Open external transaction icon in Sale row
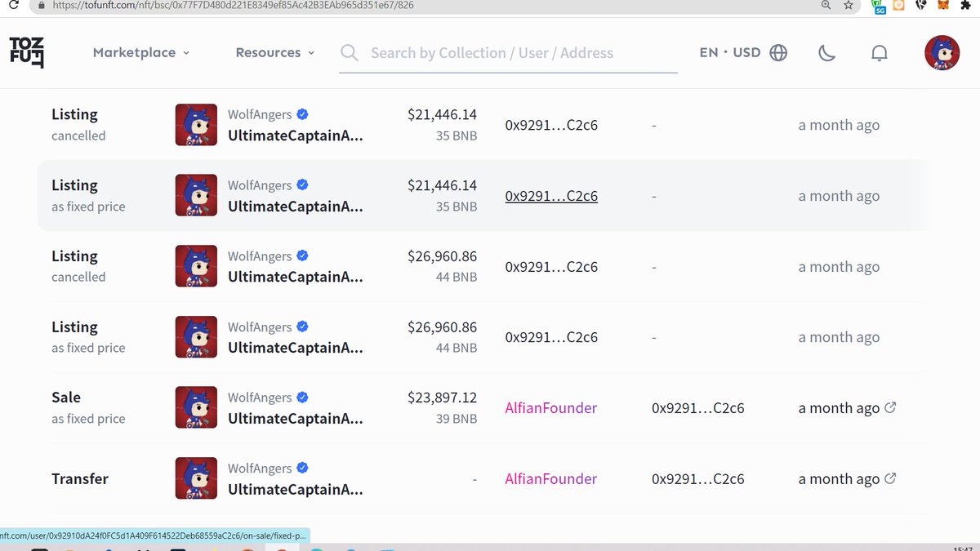This screenshot has height=551, width=980. [890, 407]
